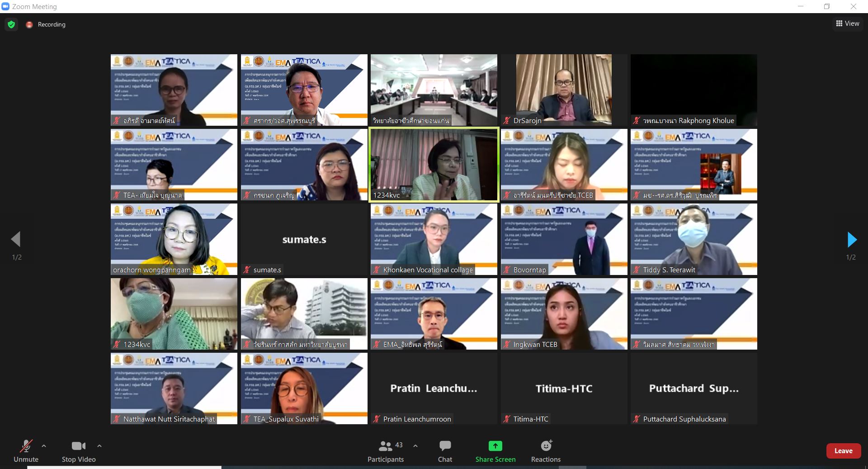Go to next gallery page arrow
Screen dimensions: 868x469
point(852,239)
